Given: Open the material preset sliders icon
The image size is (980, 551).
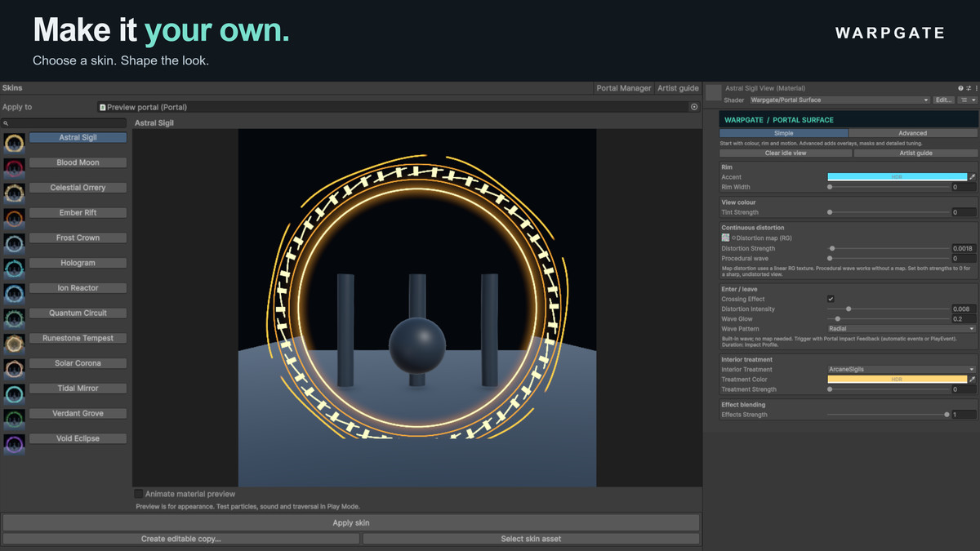Looking at the screenshot, I should point(969,88).
